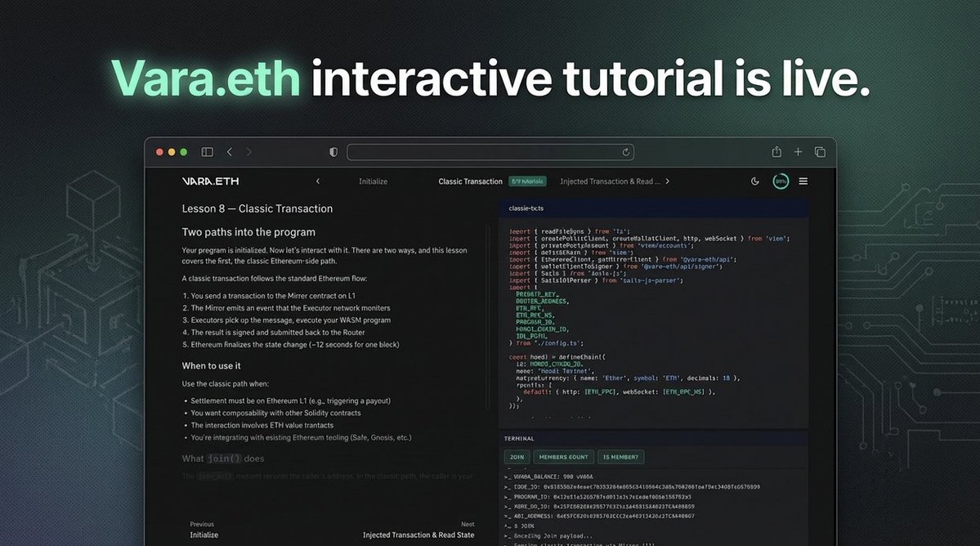Go back with browser back arrow
The image size is (980, 546).
[230, 152]
